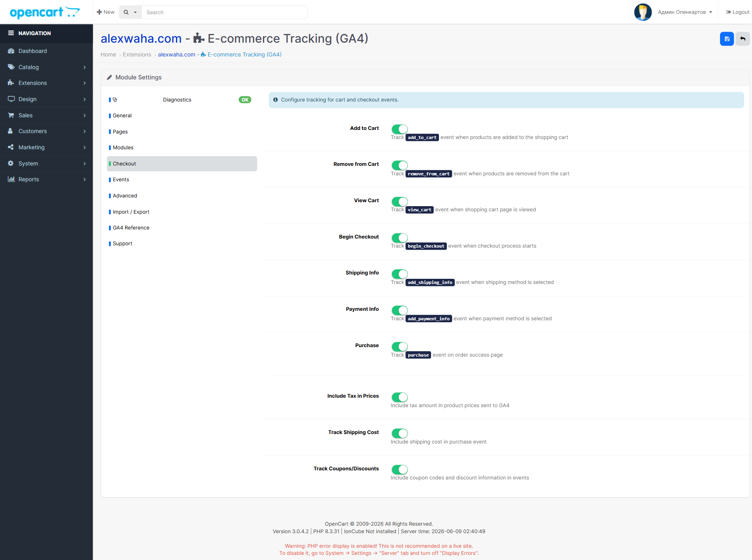Click the Diagnostics stethoscope icon
Viewport: 752px width, 560px height.
coord(115,100)
